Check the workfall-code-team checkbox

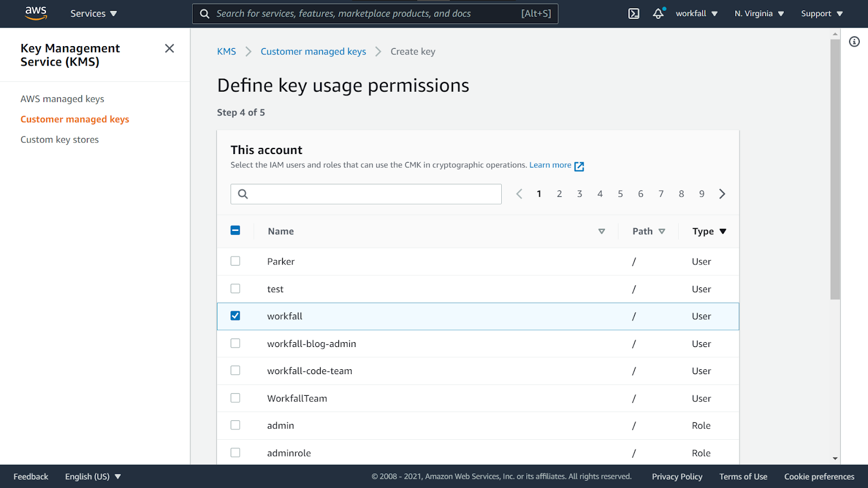pyautogui.click(x=235, y=370)
